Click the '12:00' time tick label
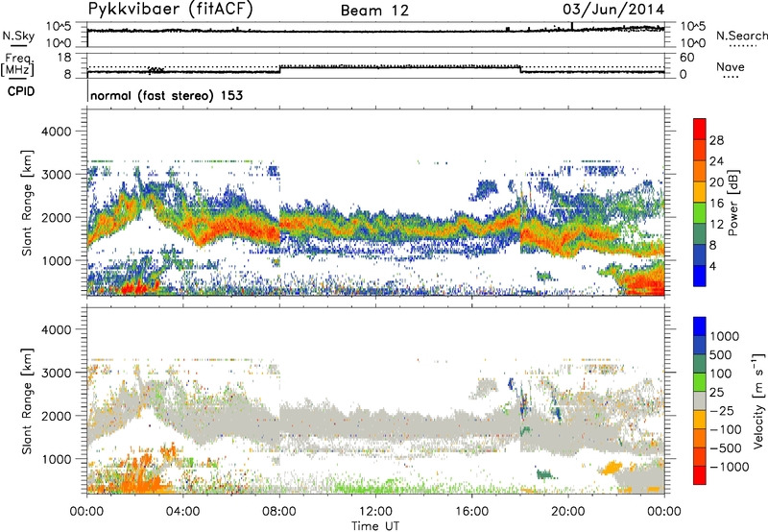 coord(375,512)
